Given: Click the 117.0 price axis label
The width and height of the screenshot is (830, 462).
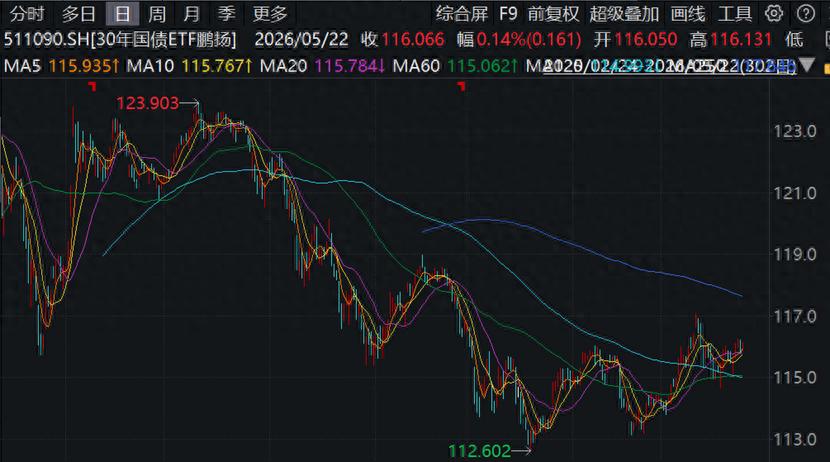Looking at the screenshot, I should (x=795, y=316).
